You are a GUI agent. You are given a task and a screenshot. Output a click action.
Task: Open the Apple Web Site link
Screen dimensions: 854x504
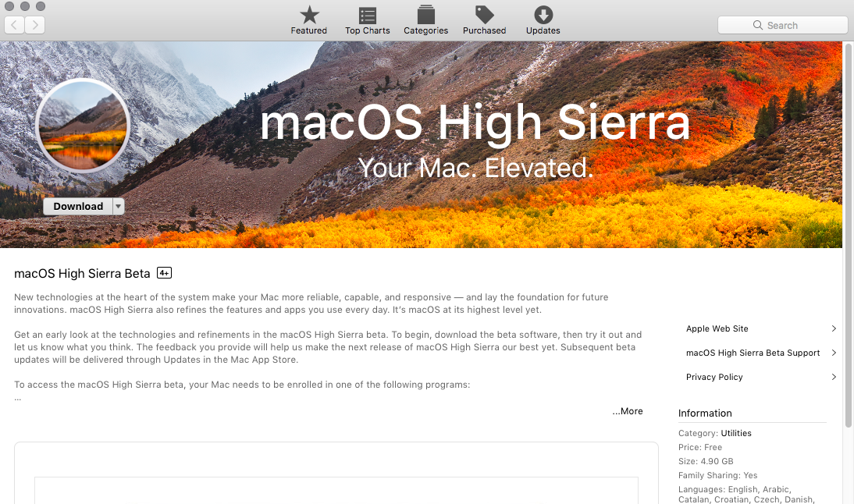tap(717, 328)
